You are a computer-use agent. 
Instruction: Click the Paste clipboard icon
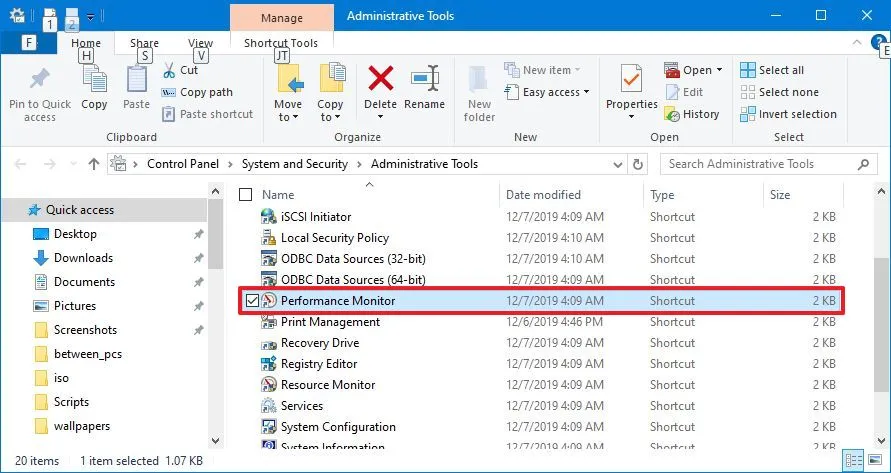pyautogui.click(x=137, y=80)
